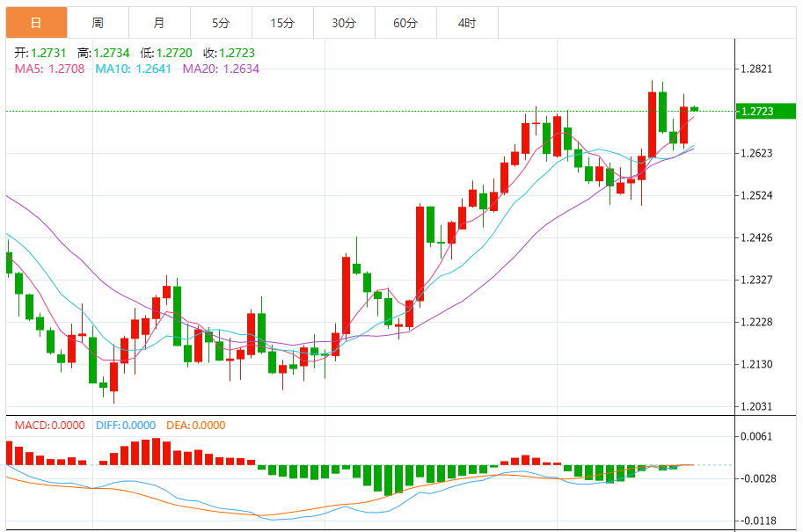Click the 1.2031 price axis label

click(756, 406)
